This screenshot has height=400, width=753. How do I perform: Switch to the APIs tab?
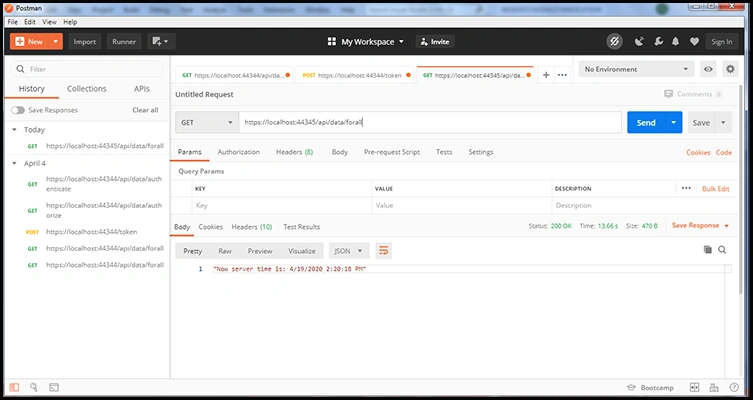[142, 89]
